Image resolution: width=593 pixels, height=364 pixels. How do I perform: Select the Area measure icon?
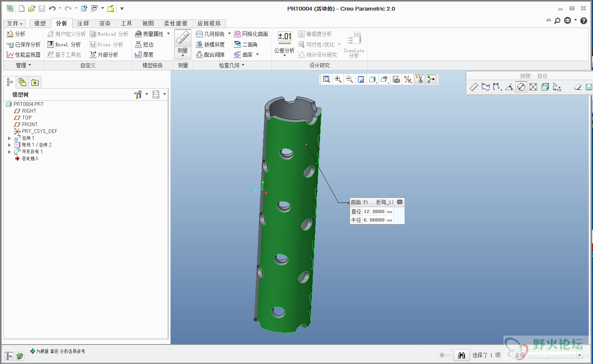[x=533, y=87]
